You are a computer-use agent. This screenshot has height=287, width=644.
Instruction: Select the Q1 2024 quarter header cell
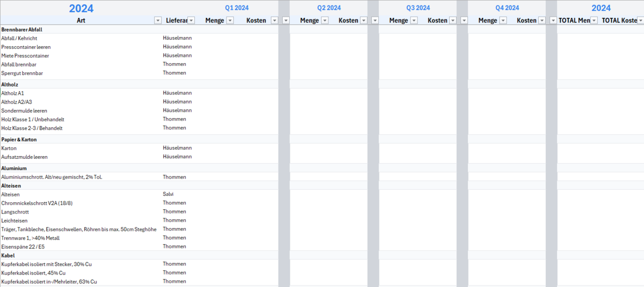(x=237, y=8)
